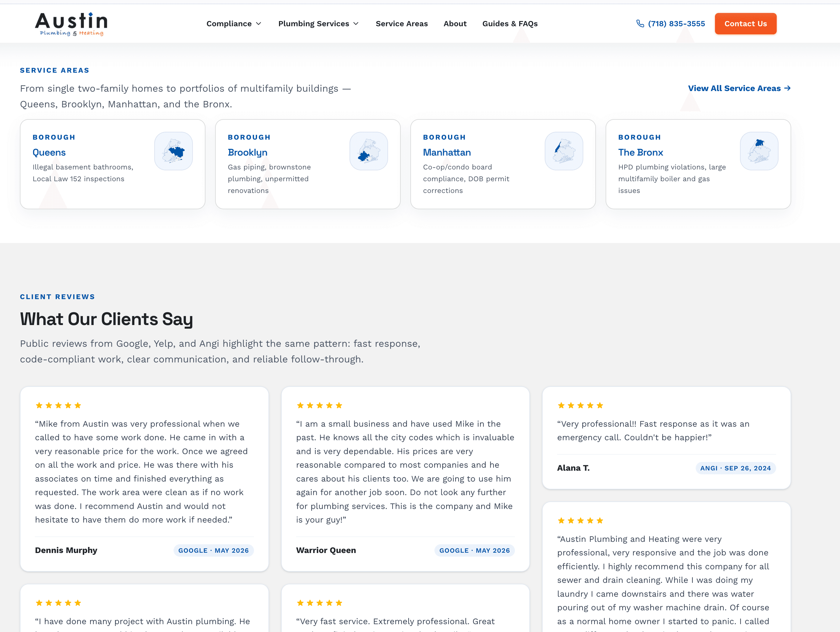The image size is (840, 632).
Task: Click BOROUGH label on Queens card
Action: (x=54, y=137)
